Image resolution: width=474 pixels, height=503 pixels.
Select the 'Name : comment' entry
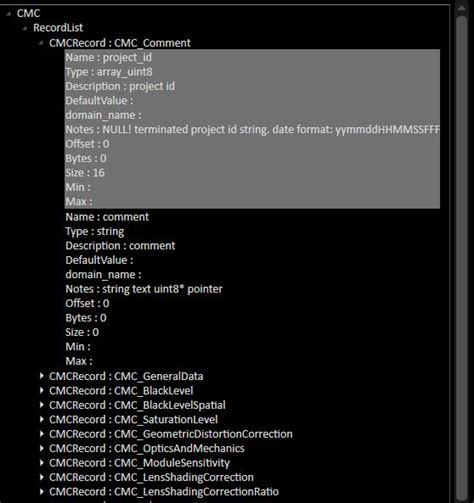107,217
